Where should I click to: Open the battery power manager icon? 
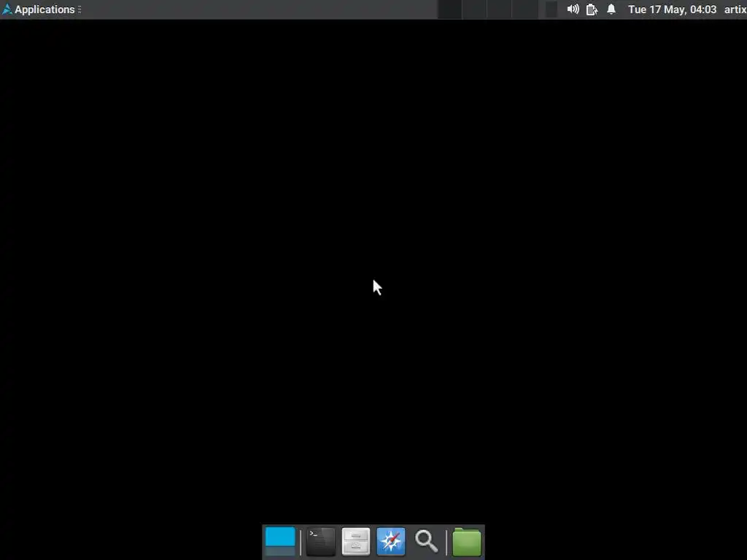point(592,9)
